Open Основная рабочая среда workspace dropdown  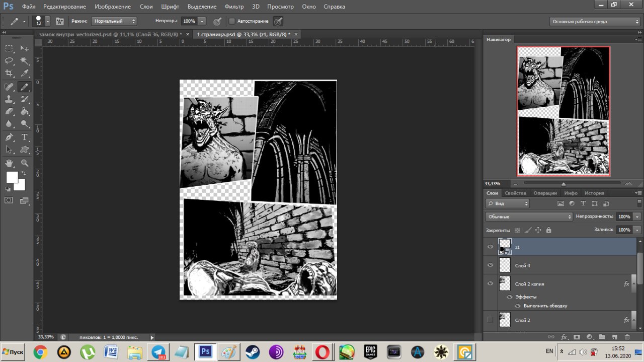[x=595, y=22]
